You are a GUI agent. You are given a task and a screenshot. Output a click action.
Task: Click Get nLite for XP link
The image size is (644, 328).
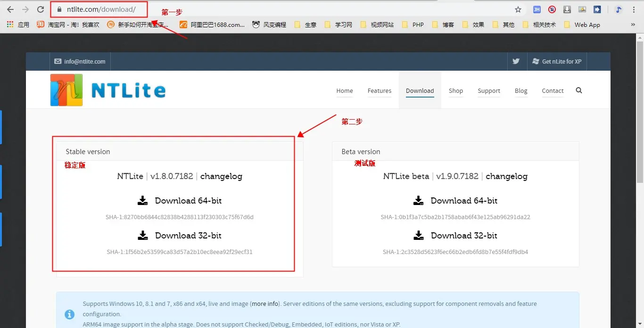tap(557, 61)
